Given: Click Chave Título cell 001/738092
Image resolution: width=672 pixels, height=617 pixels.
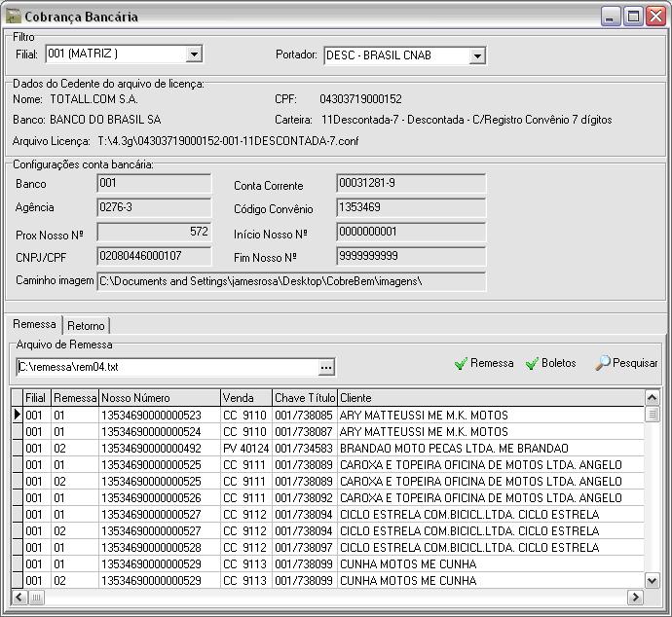Looking at the screenshot, I should [305, 498].
